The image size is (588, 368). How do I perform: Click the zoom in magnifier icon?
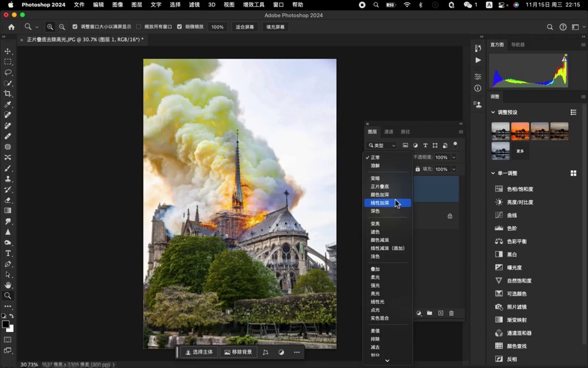[x=50, y=27]
